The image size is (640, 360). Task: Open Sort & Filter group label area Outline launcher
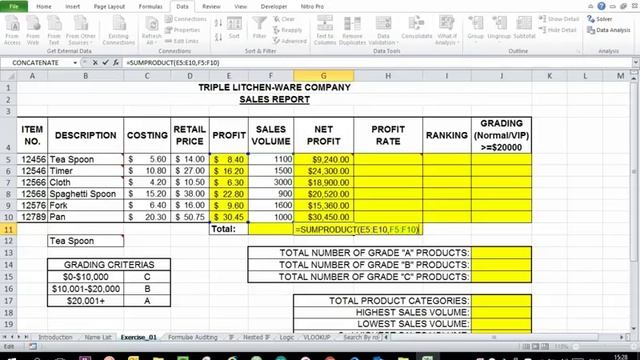coord(578,51)
